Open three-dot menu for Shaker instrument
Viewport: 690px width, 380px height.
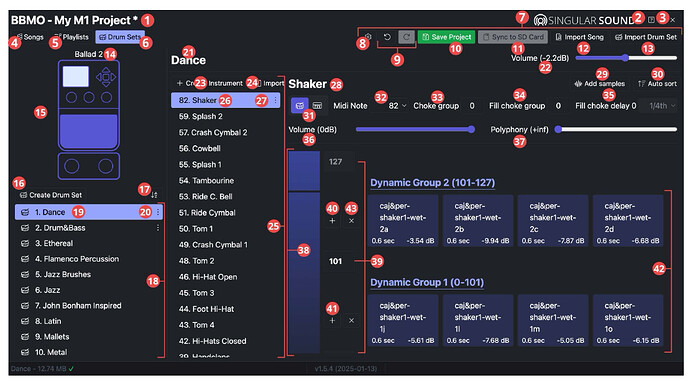[276, 100]
